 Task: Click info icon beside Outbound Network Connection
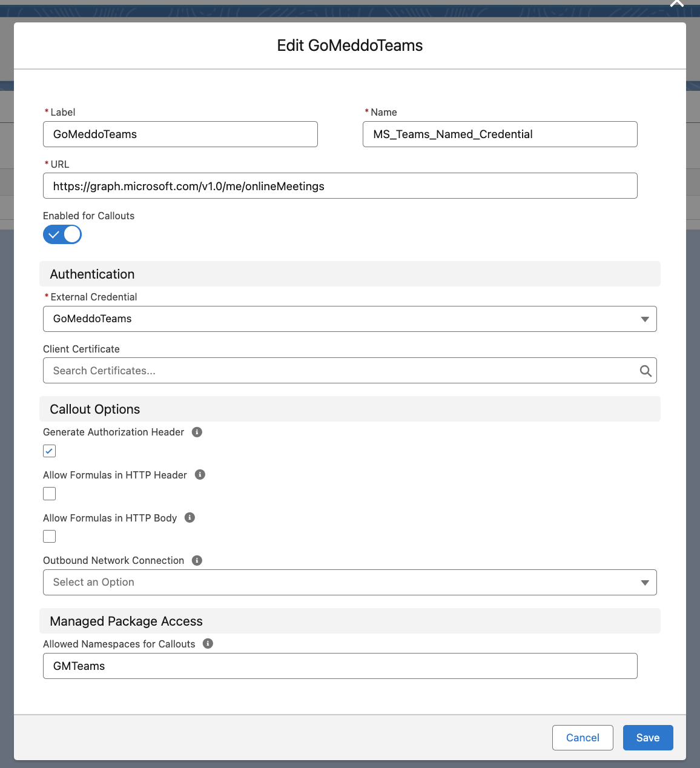tap(197, 560)
